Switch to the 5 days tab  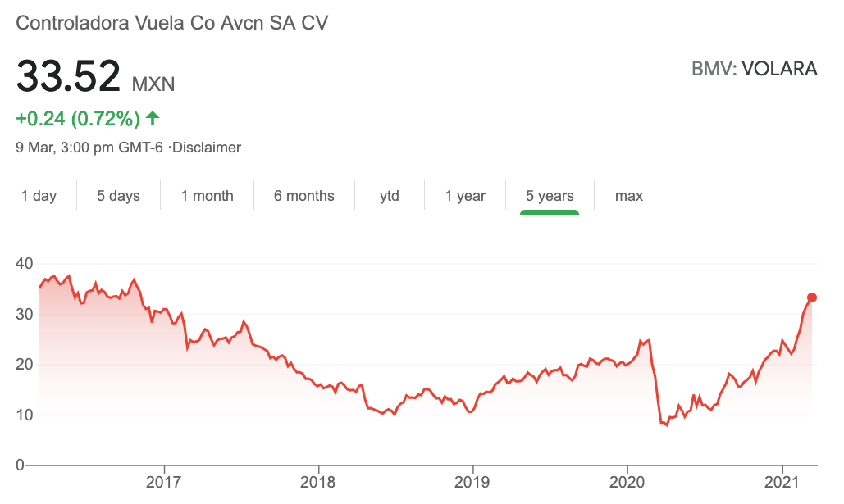tap(118, 196)
